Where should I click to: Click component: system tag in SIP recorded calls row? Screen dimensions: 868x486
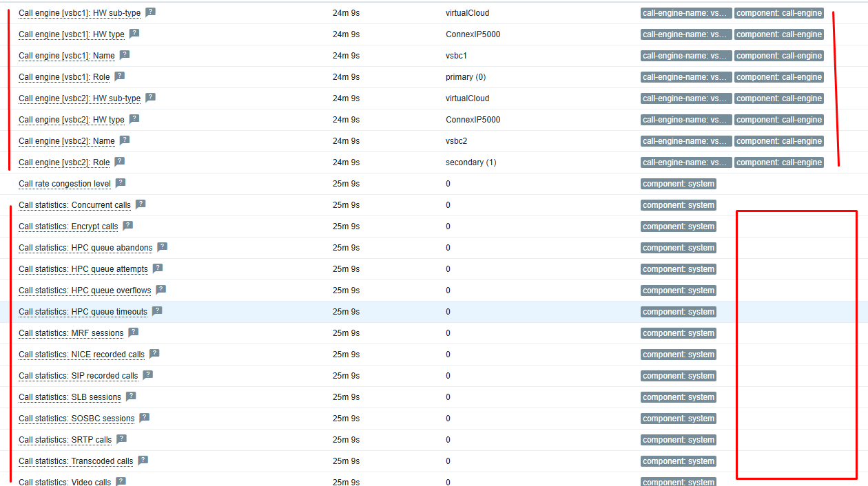coord(679,376)
